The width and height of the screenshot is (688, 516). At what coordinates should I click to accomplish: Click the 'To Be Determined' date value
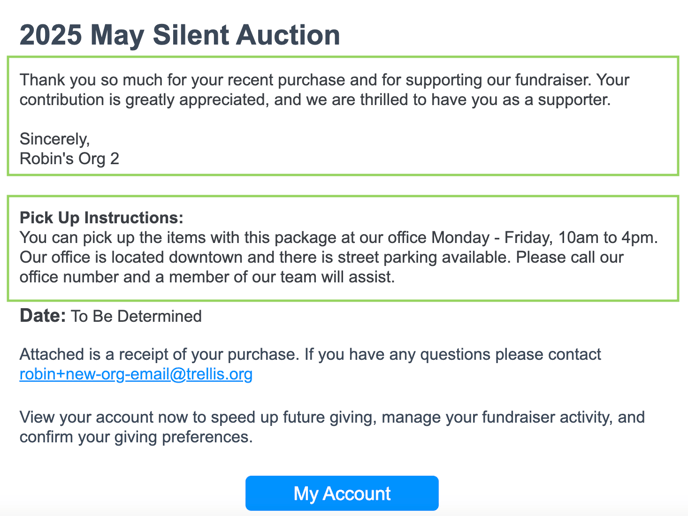click(x=136, y=316)
